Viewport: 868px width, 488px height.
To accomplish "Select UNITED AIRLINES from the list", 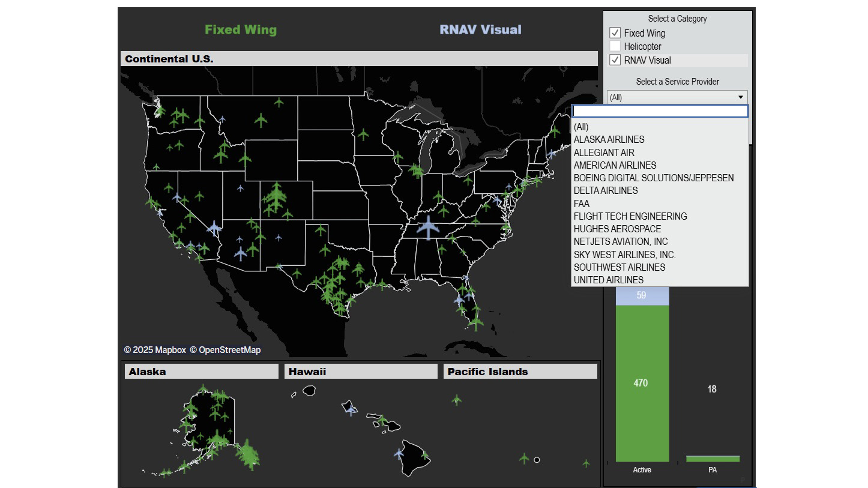I will coord(660,280).
